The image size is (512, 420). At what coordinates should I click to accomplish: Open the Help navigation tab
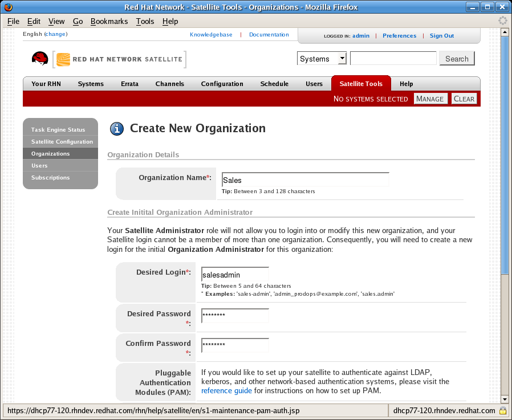click(x=406, y=84)
